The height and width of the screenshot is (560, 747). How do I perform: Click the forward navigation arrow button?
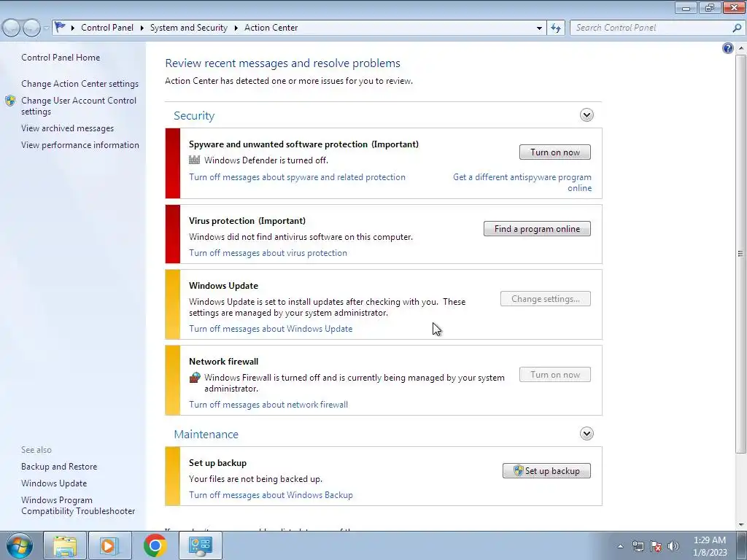(31, 28)
